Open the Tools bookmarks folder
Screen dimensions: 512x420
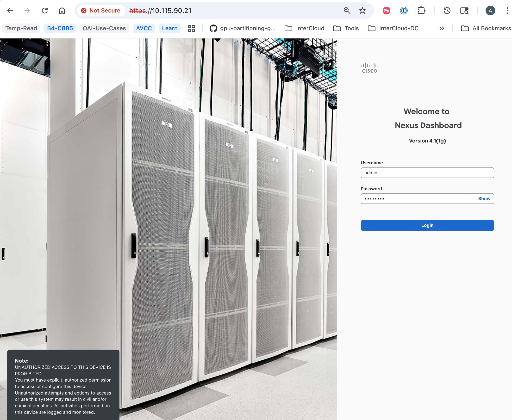tap(346, 28)
